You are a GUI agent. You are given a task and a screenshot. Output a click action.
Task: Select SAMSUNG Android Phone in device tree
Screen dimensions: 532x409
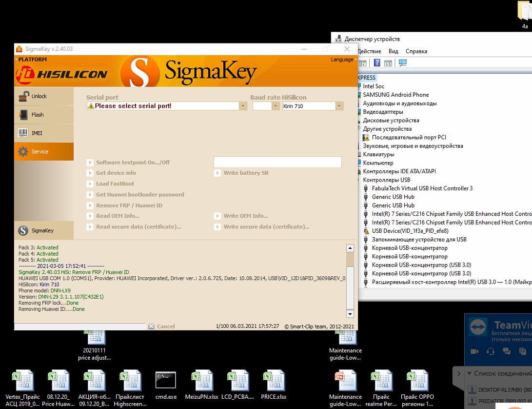tap(395, 95)
